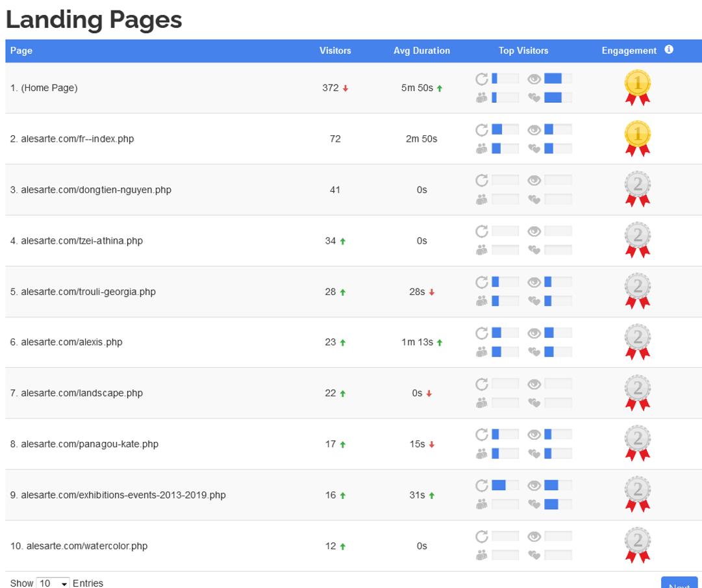
Task: Click Landing Pages heading
Action: click(94, 19)
